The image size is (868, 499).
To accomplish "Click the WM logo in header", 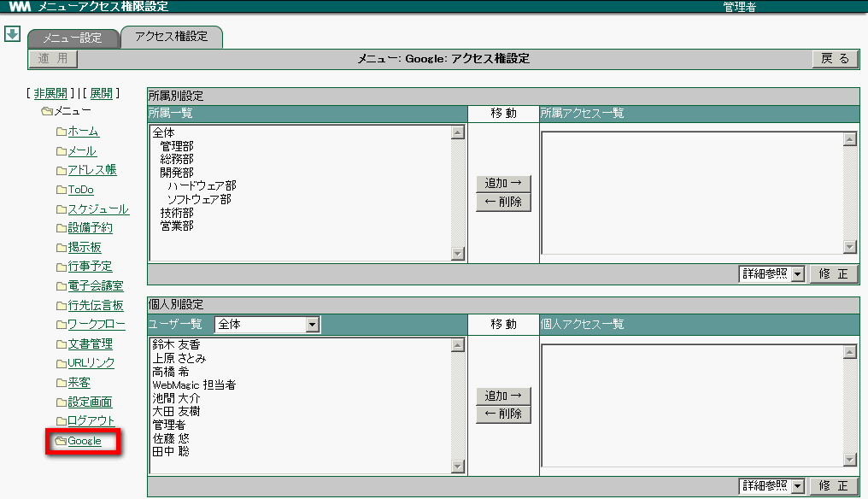I will tap(20, 6).
